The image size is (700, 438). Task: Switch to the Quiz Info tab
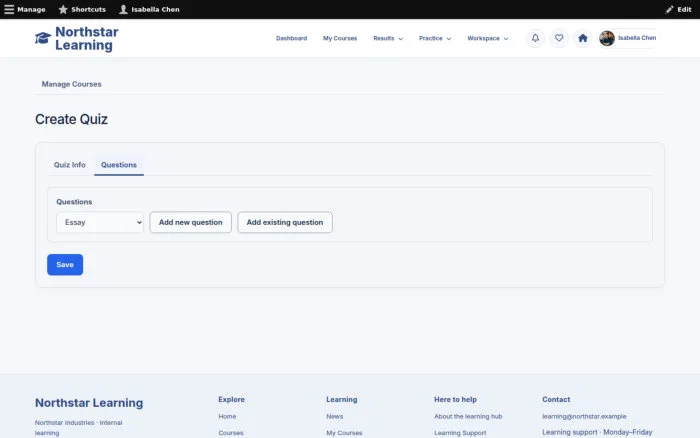click(70, 165)
